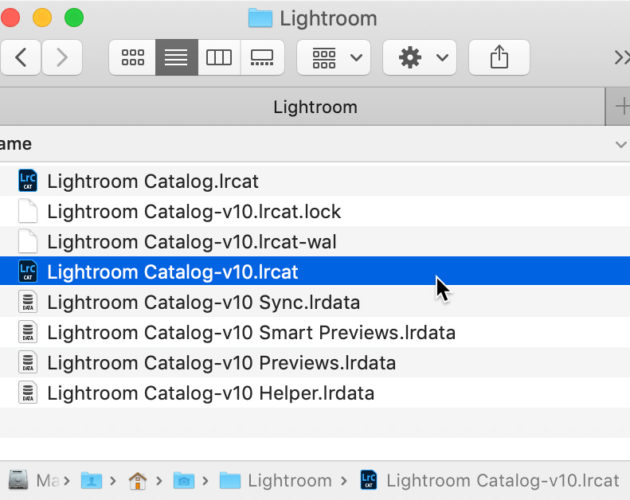Switch Finder to icon view
The width and height of the screenshot is (630, 500).
(x=133, y=57)
